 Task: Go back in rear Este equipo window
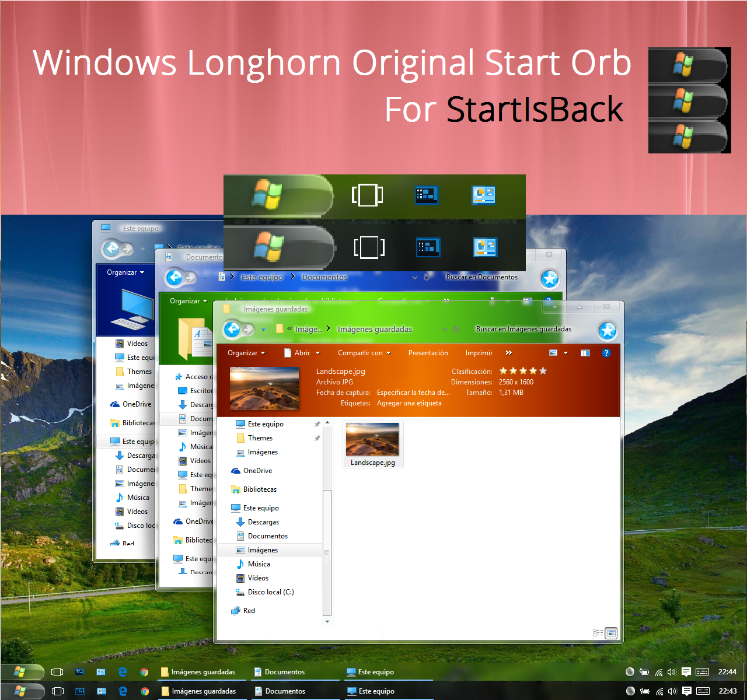[x=111, y=250]
